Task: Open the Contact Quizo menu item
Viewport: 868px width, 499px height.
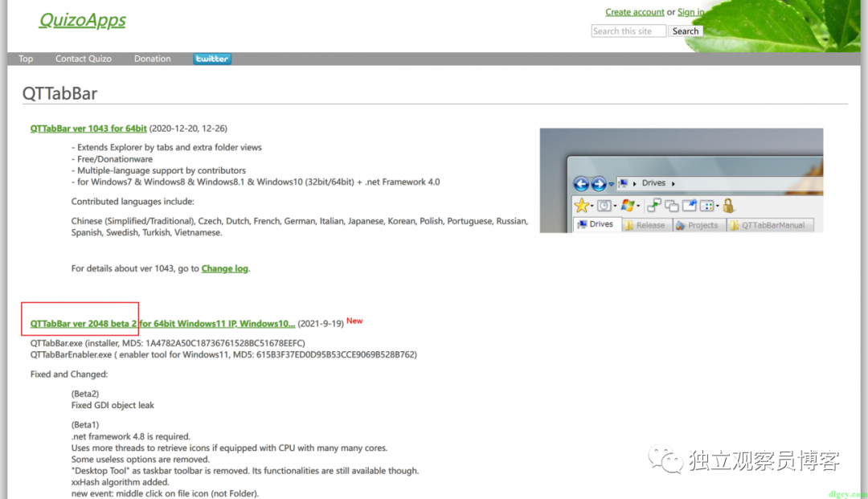Action: (84, 59)
